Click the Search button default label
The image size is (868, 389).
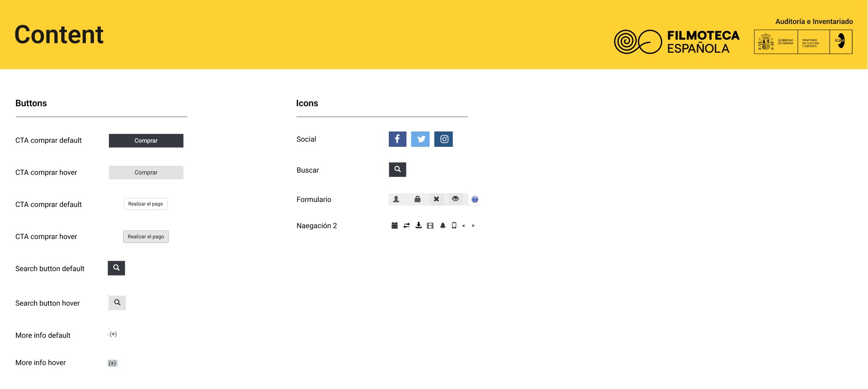pos(50,269)
